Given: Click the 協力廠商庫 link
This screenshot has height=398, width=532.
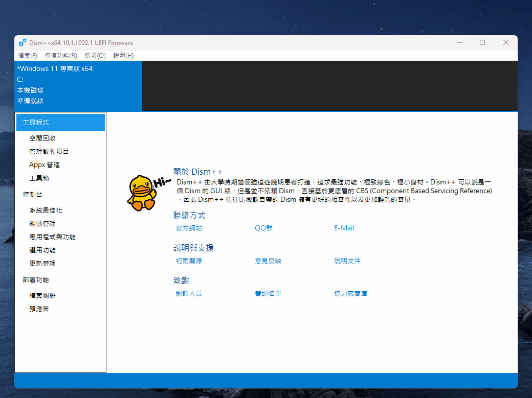Looking at the screenshot, I should point(351,294).
